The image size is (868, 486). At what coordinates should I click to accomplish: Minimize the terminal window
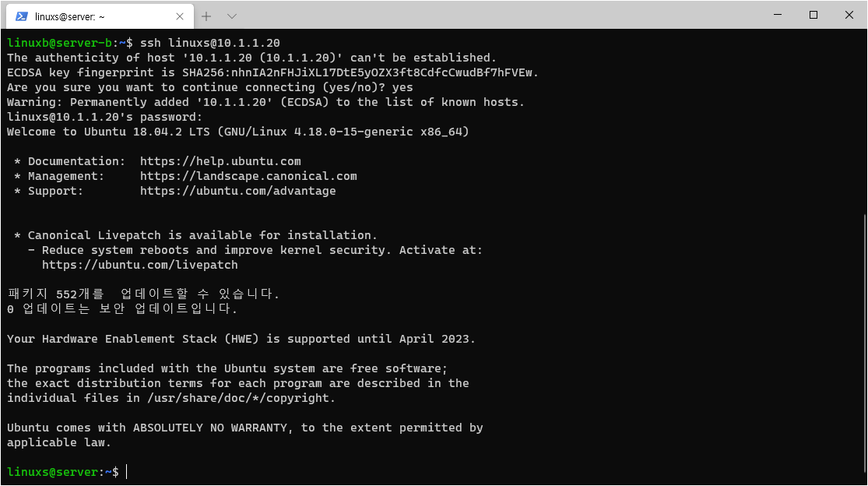[x=778, y=15]
